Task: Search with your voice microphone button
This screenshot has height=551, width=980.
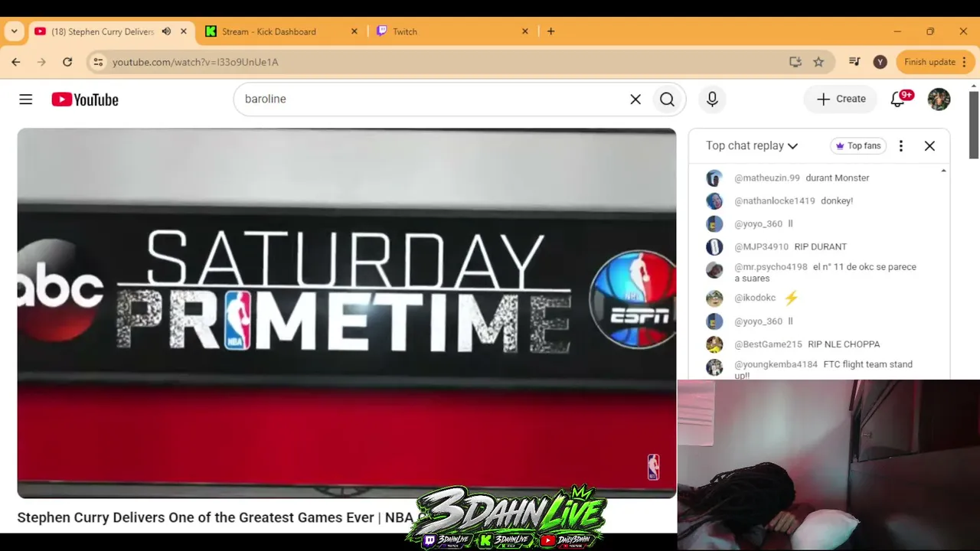Action: pos(712,99)
